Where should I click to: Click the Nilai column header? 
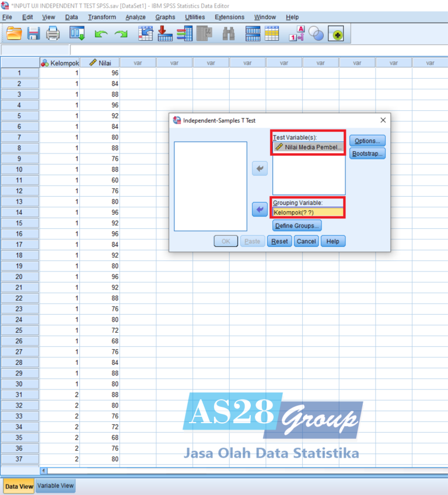[x=100, y=62]
